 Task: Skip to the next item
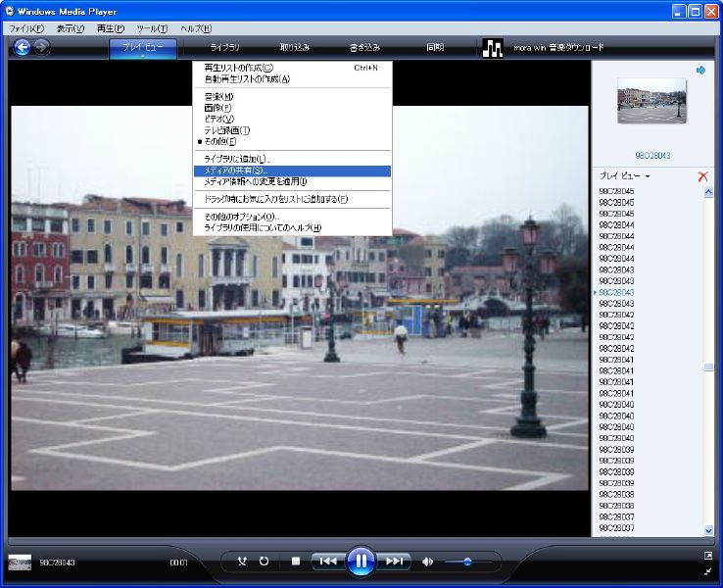(x=394, y=562)
